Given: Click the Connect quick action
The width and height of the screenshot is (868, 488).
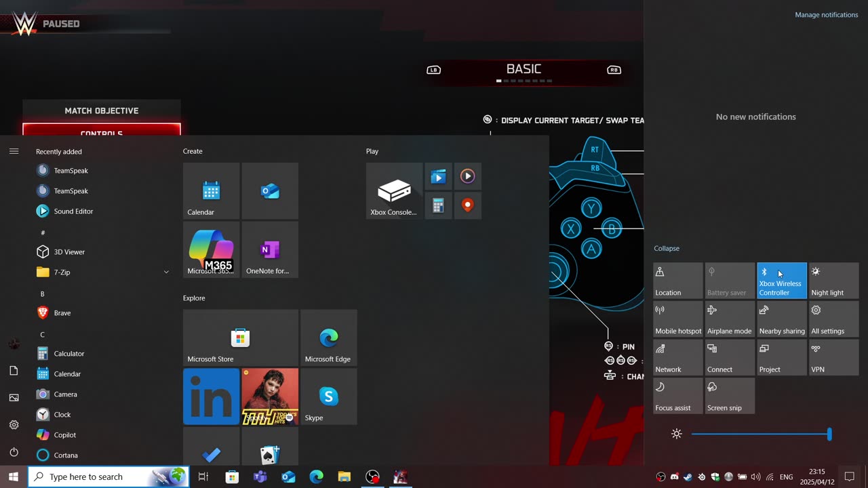Looking at the screenshot, I should pyautogui.click(x=730, y=358).
